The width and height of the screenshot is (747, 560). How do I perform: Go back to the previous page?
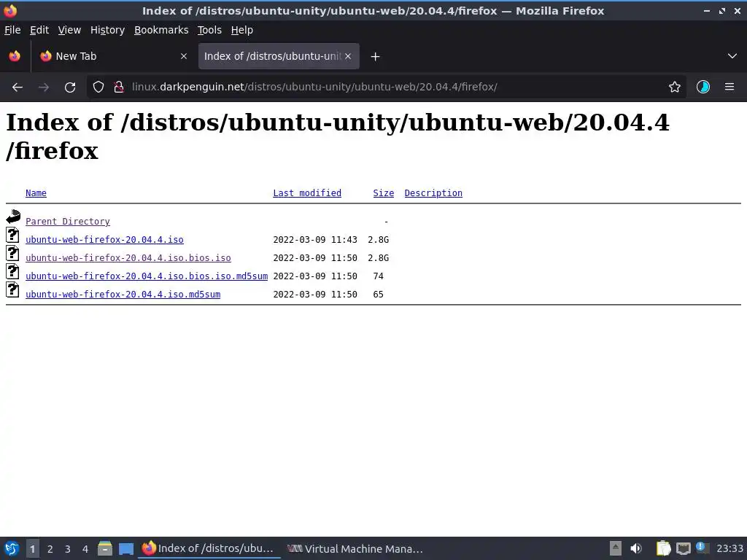[x=18, y=87]
